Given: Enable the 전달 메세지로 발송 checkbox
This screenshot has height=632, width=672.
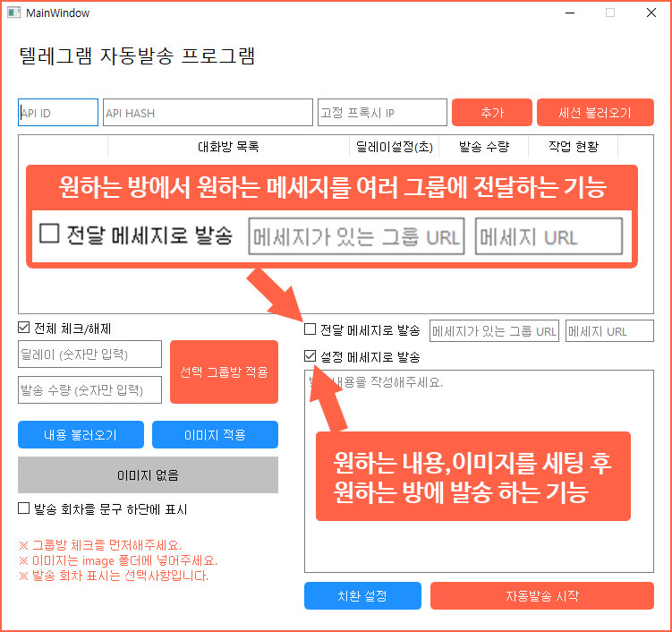Looking at the screenshot, I should (310, 329).
